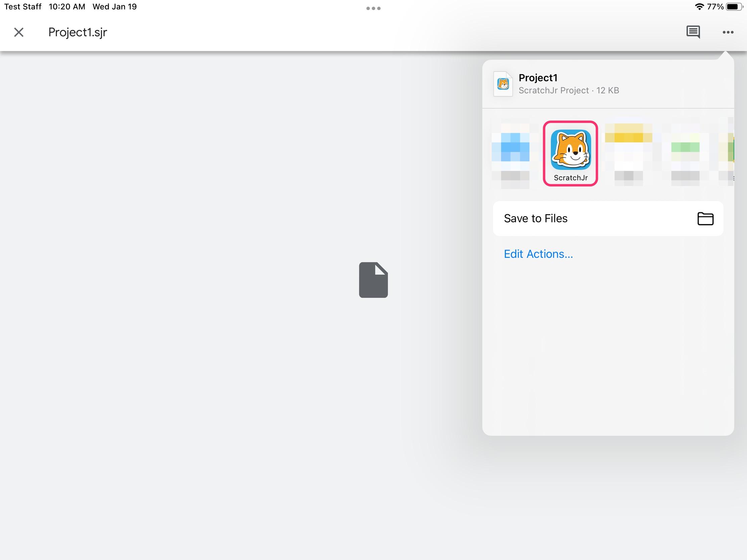
Task: Click the folder icon beside Save to Files
Action: tap(705, 219)
